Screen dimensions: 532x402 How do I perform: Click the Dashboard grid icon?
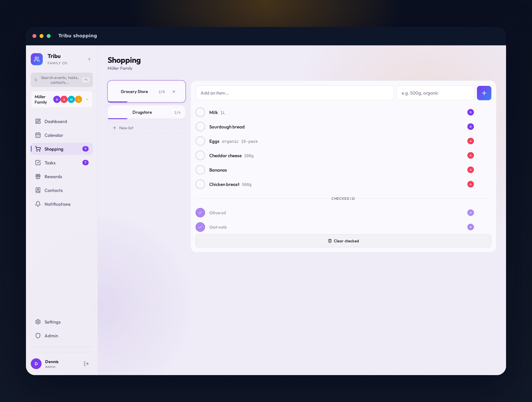38,121
